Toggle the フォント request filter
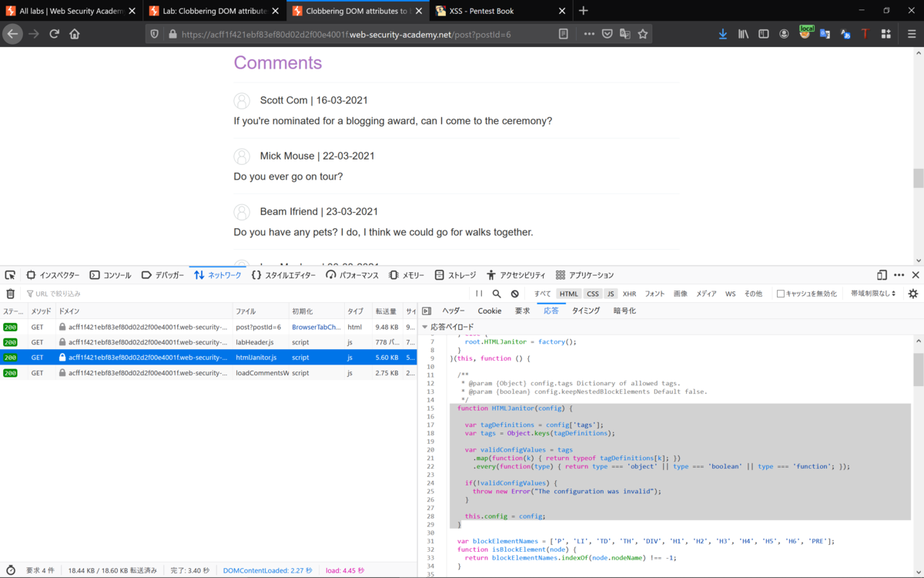924x578 pixels. click(x=654, y=294)
